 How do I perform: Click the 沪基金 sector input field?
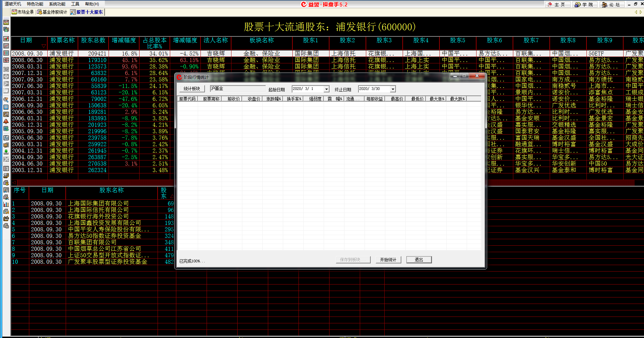pos(238,89)
